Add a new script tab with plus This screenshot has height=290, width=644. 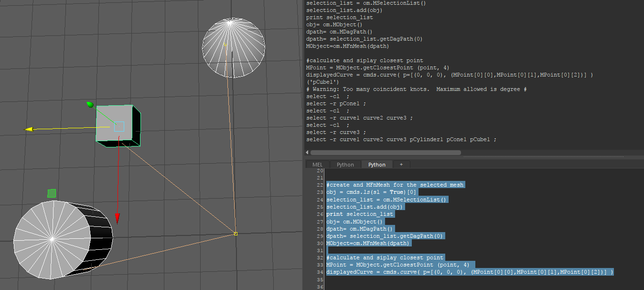point(401,165)
